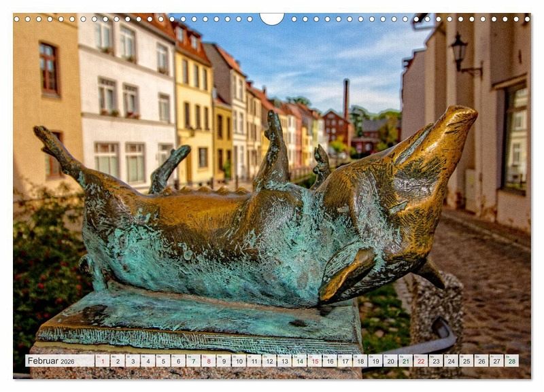
Task: Select the red Sunday day 22
Action: click(421, 361)
